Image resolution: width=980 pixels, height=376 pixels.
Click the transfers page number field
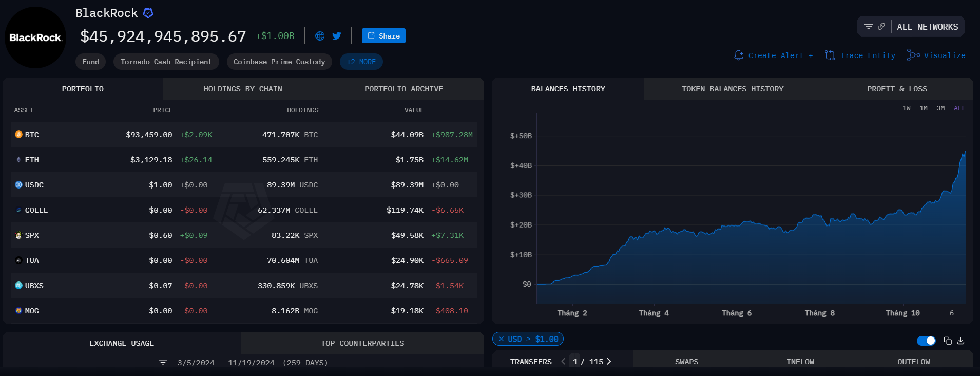575,362
